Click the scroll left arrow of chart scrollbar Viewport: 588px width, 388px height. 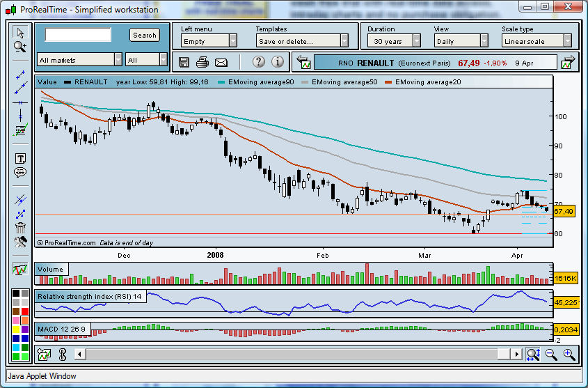(x=79, y=354)
